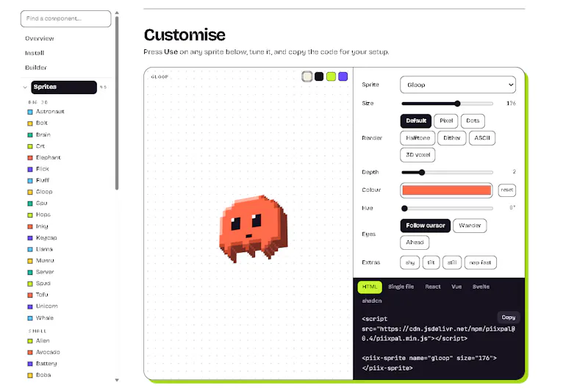588x391 pixels.
Task: Toggle the tilt extra
Action: point(431,262)
